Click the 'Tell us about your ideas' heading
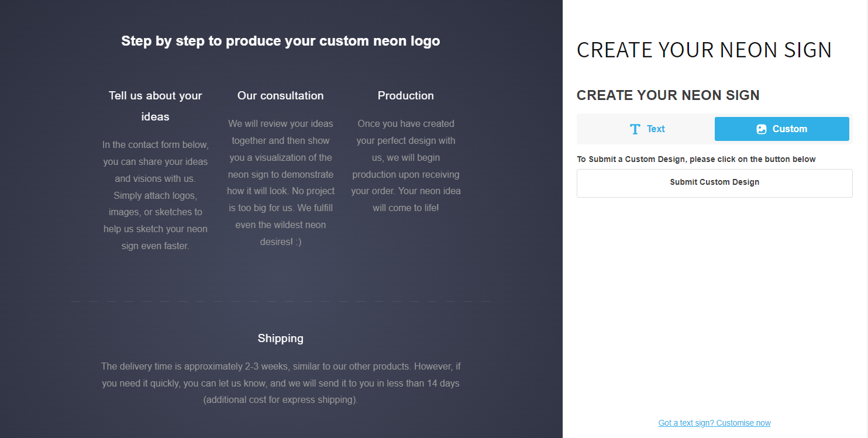The image size is (868, 438). 155,106
